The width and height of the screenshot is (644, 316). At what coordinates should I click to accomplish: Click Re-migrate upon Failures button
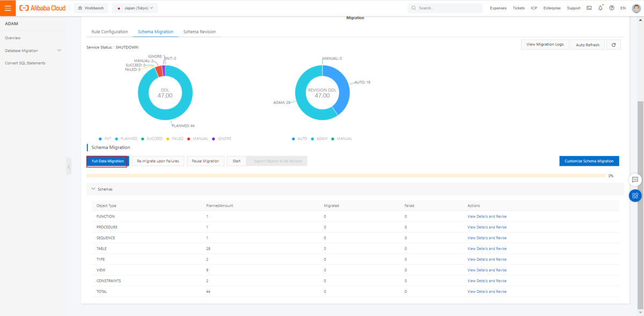click(x=158, y=161)
